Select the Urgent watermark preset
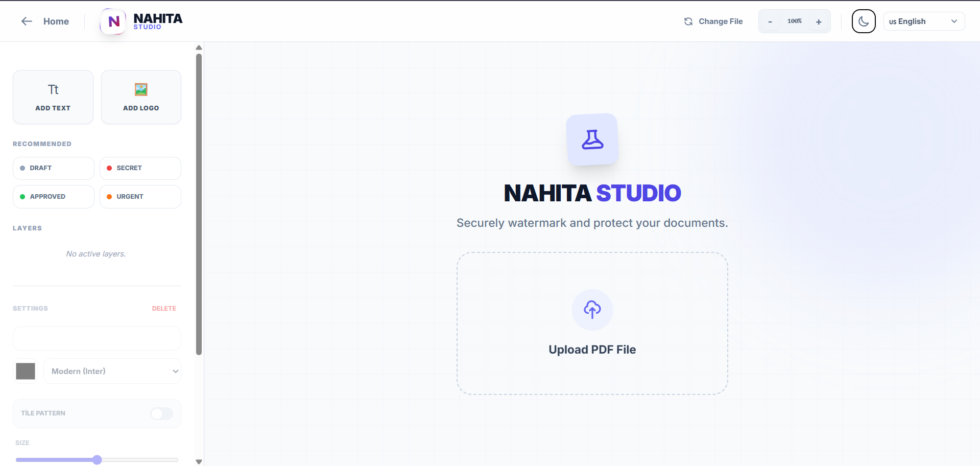This screenshot has width=980, height=466. coord(140,196)
